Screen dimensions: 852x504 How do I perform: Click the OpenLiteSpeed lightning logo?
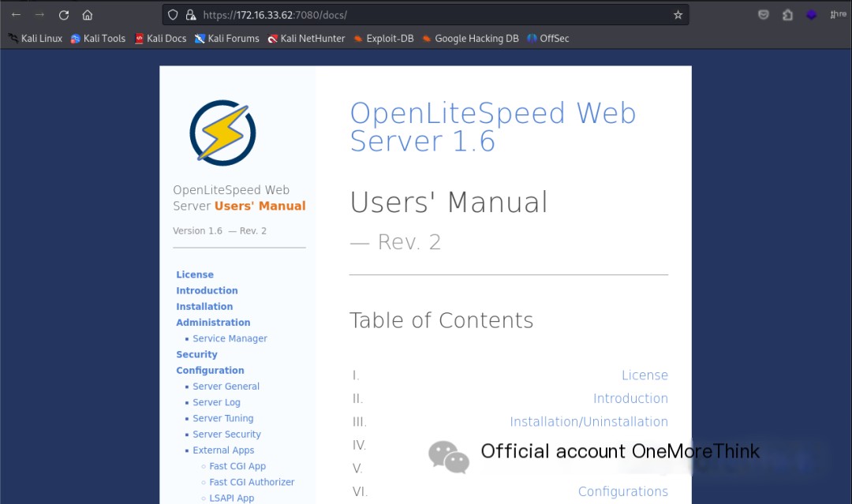coord(222,133)
